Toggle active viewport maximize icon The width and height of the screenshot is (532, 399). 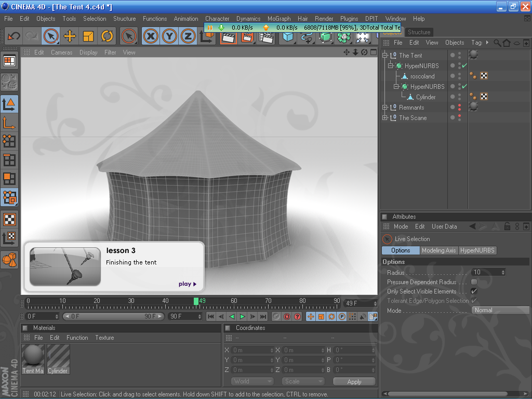374,52
